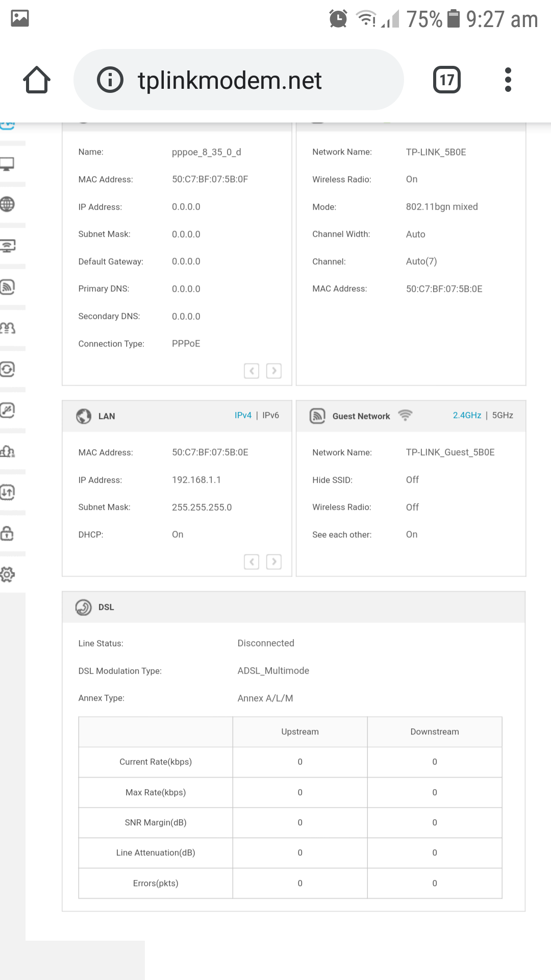551x980 pixels.
Task: Click guest network name TP-LINK_Guest_5B0E
Action: coord(450,452)
